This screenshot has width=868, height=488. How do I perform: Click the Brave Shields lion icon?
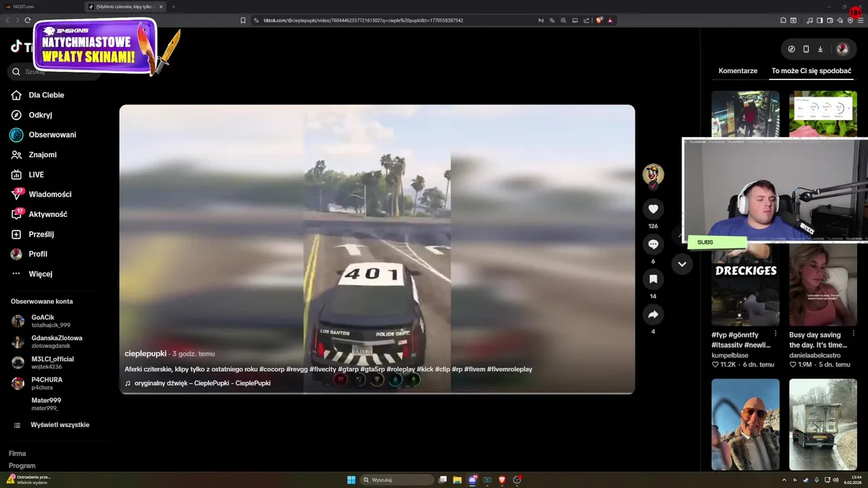(599, 20)
